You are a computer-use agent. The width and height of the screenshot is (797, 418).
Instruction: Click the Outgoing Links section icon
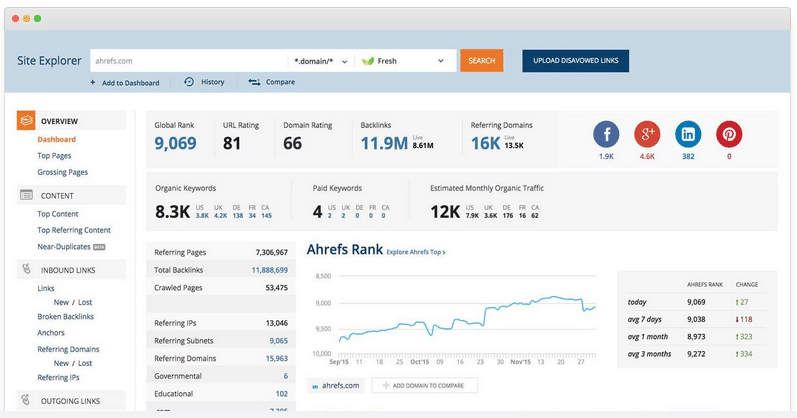coord(26,400)
